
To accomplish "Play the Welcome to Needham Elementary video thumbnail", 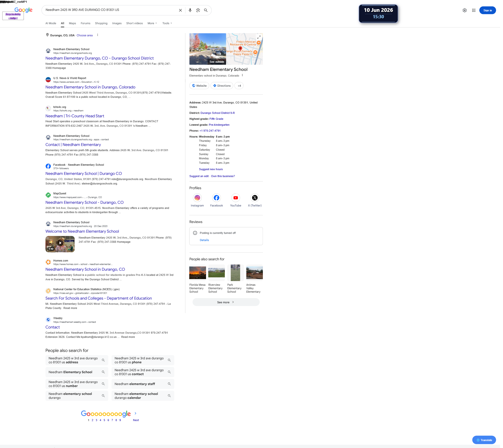I will point(60,244).
